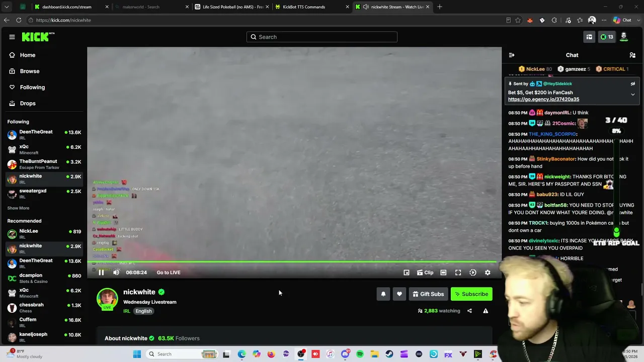Mute the stream volume
Screen dimensions: 644x362
116,273
